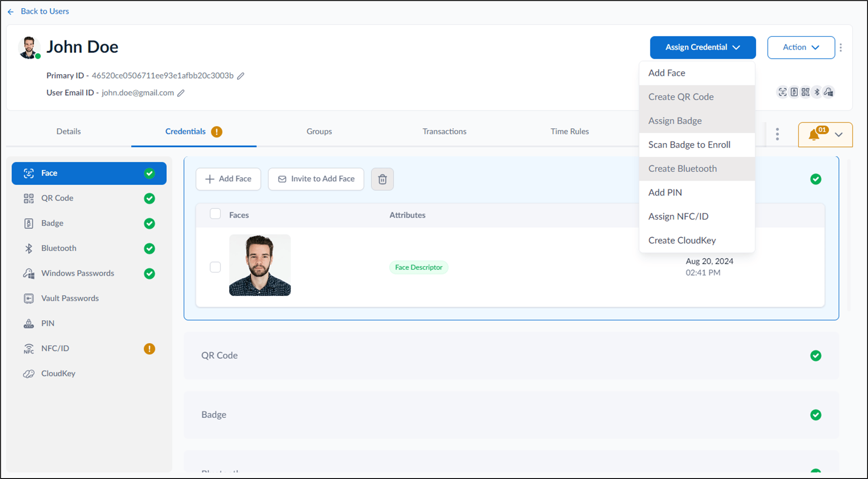Click the badge icon in the header icon strip
868x479 pixels.
coord(794,92)
